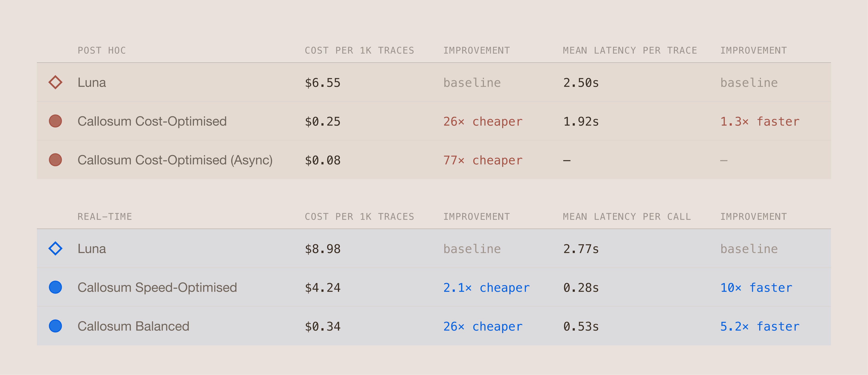Select the 1.3× faster improvement text
868x375 pixels.
[760, 121]
